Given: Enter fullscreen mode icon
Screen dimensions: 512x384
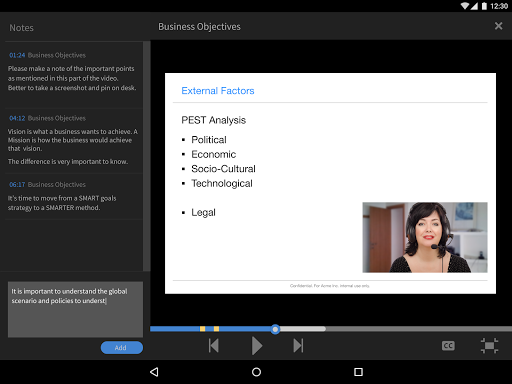Looking at the screenshot, I should tap(489, 346).
